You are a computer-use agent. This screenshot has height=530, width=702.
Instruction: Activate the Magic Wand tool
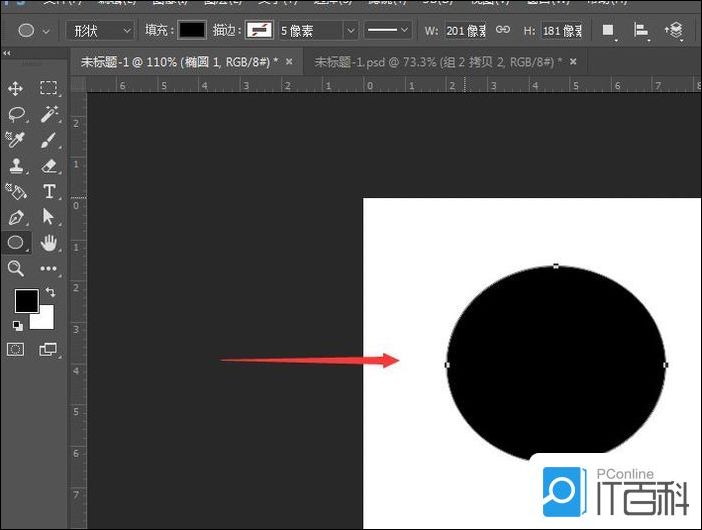[x=48, y=115]
